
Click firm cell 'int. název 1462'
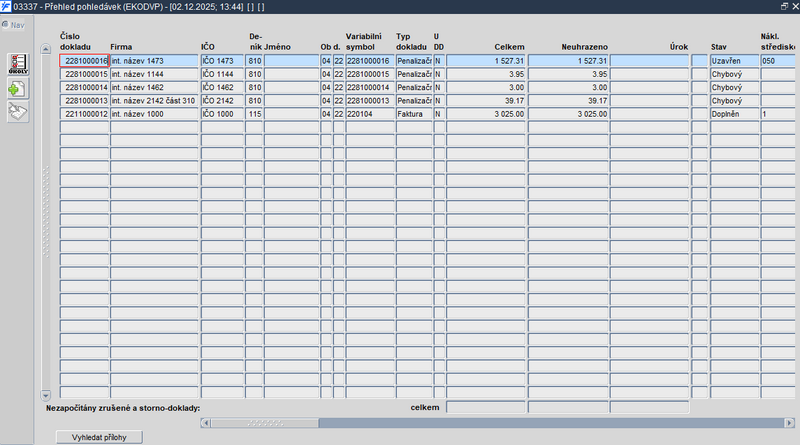[154, 87]
